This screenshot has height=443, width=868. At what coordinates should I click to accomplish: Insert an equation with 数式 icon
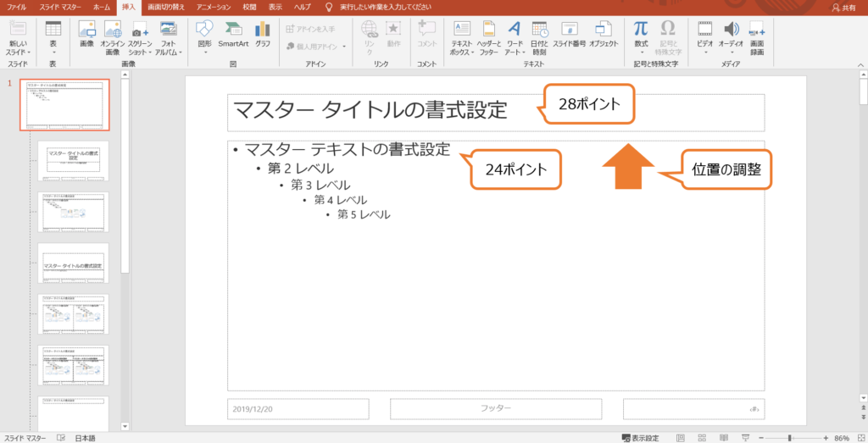point(641,30)
